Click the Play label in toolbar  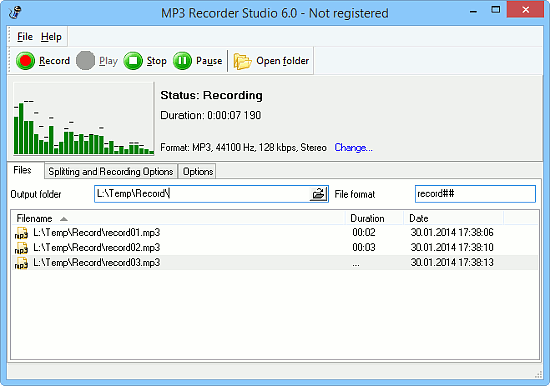point(108,61)
